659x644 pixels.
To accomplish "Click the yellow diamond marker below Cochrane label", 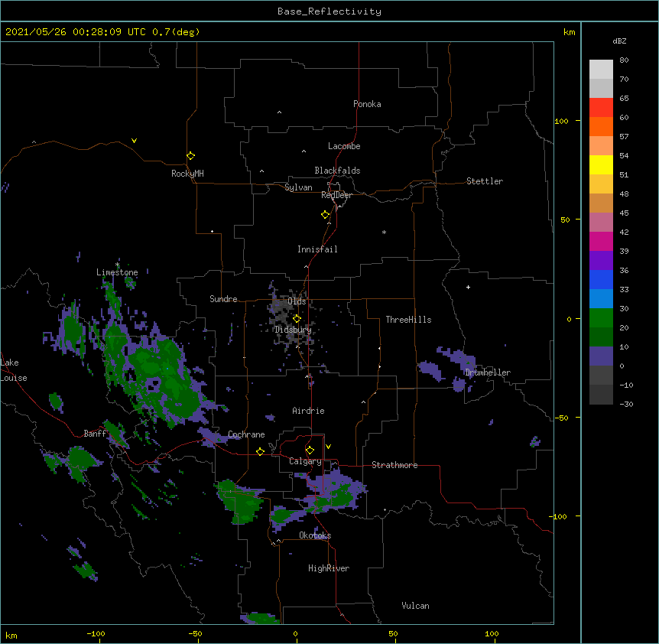I will pos(260,451).
